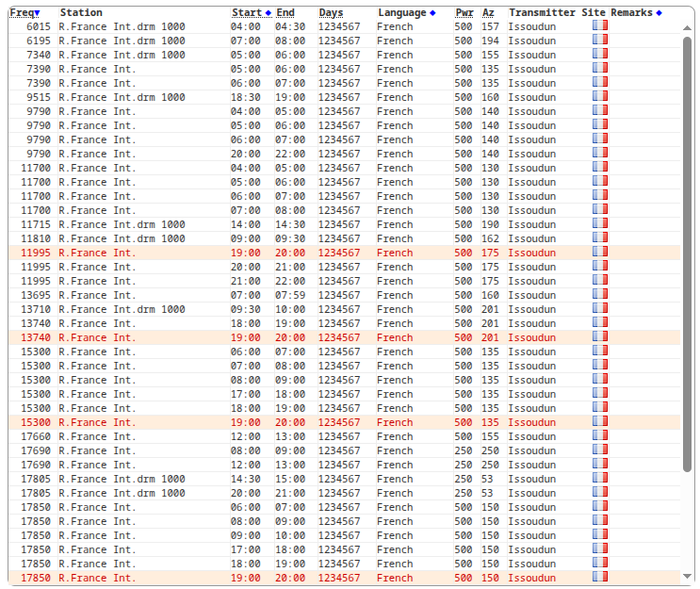Click the blue diamond beside Remarks header
Image resolution: width=700 pixels, height=589 pixels.
click(x=659, y=13)
